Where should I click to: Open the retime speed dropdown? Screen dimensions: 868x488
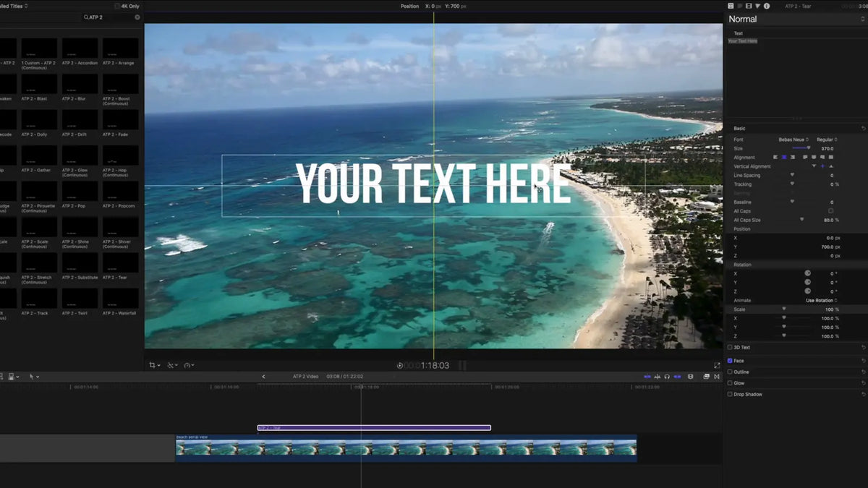tap(189, 365)
